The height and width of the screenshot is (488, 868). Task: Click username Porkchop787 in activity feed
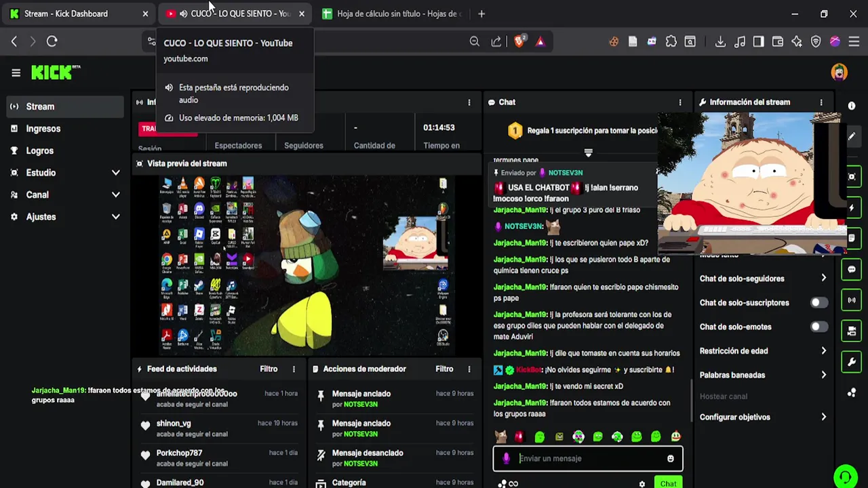179,453
